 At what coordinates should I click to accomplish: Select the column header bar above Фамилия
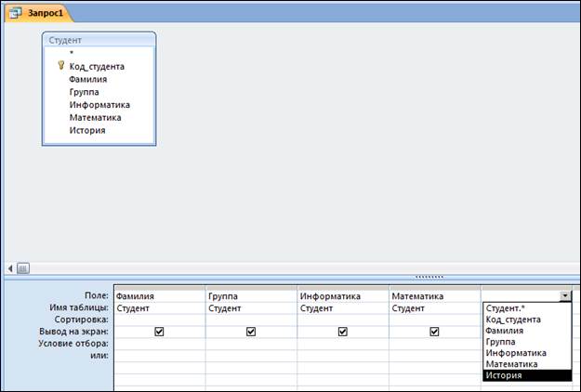(160, 288)
